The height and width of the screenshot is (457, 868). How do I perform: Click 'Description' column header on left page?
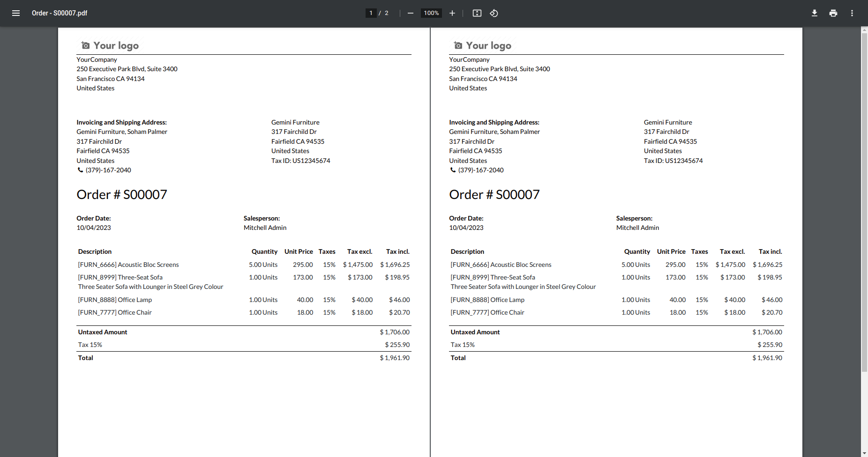[95, 251]
